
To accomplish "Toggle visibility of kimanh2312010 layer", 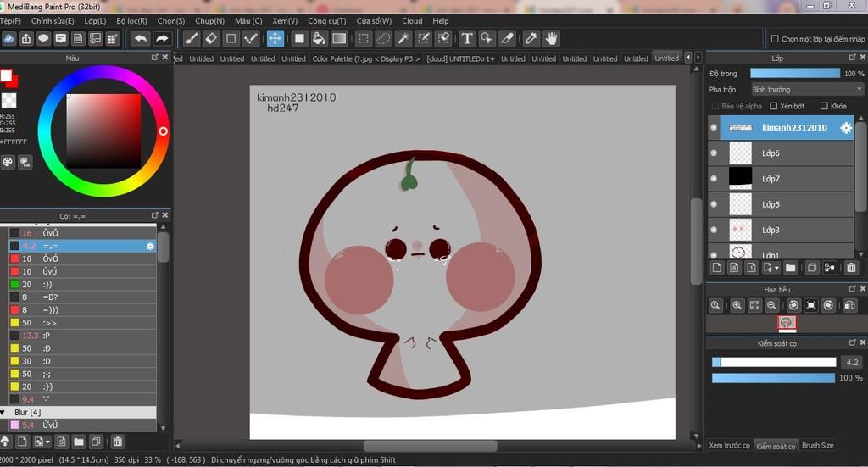I will click(714, 128).
